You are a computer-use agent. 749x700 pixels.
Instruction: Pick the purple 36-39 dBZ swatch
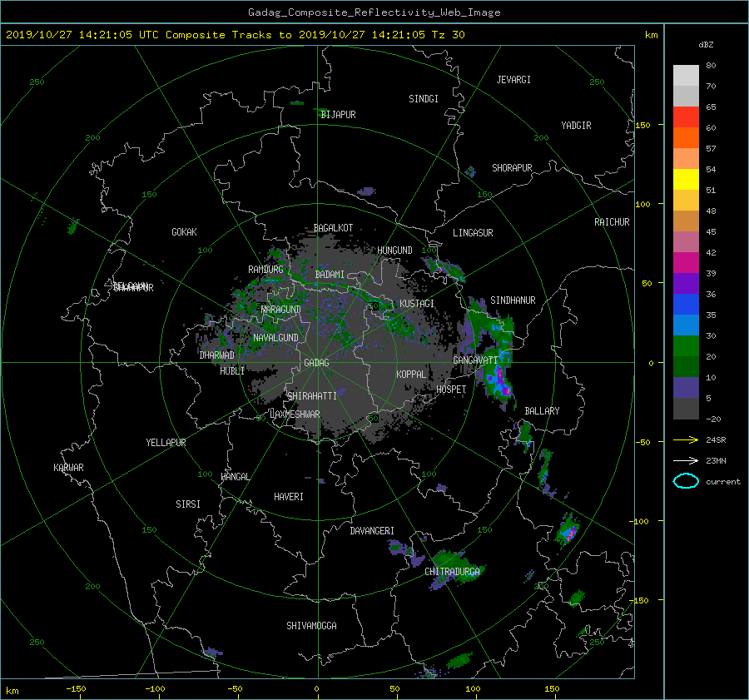[686, 284]
